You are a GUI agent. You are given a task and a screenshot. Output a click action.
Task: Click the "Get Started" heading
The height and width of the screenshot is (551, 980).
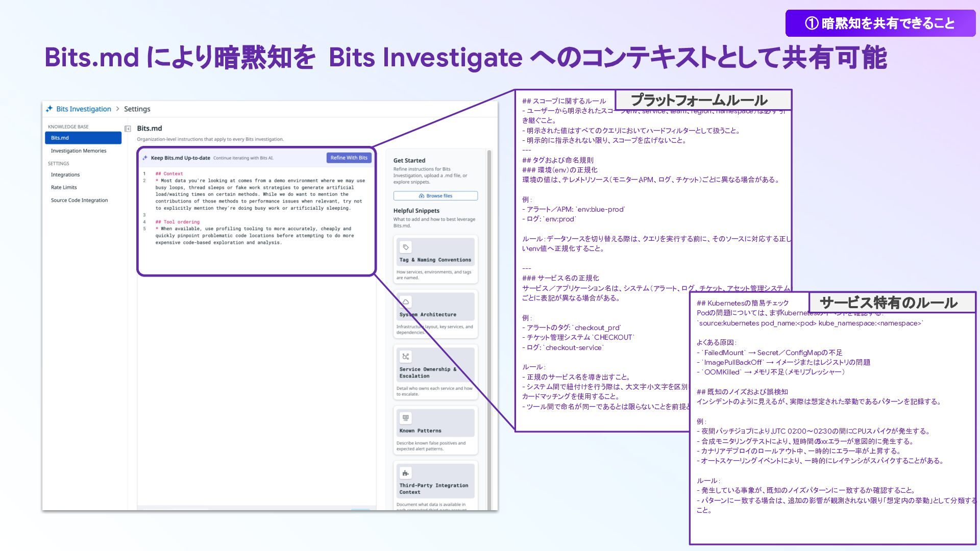click(409, 160)
